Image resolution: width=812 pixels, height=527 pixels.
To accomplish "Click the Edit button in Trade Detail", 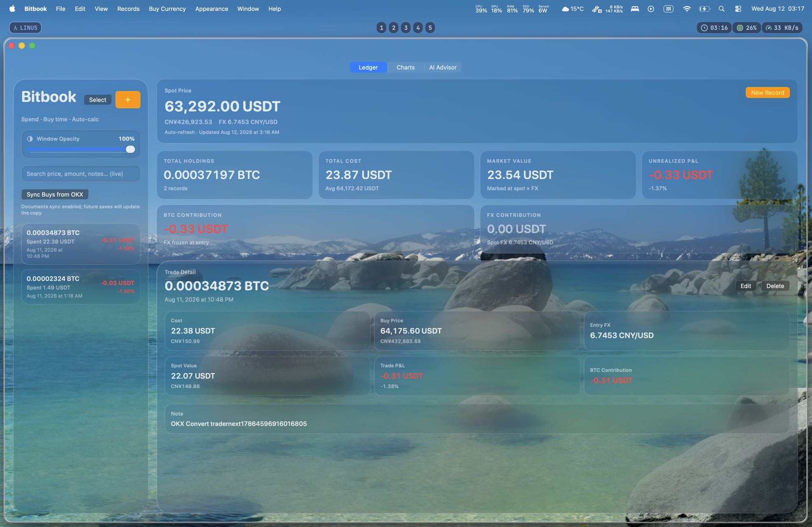I will [746, 286].
